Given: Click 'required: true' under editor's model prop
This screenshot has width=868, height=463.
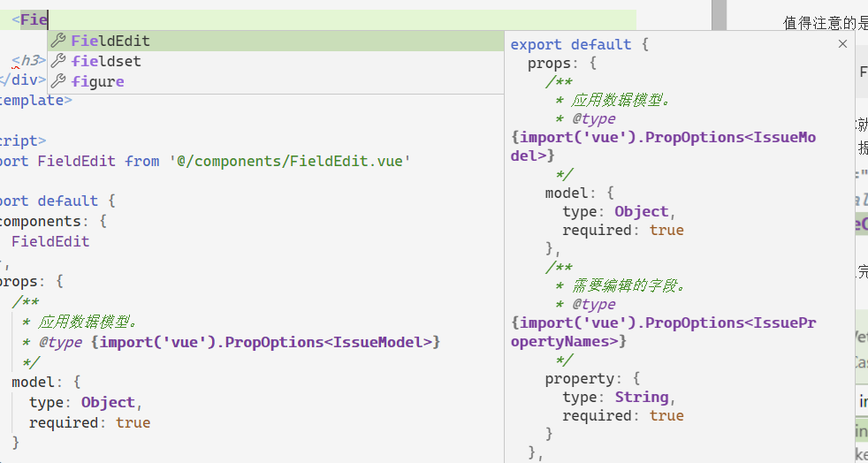Looking at the screenshot, I should click(89, 422).
